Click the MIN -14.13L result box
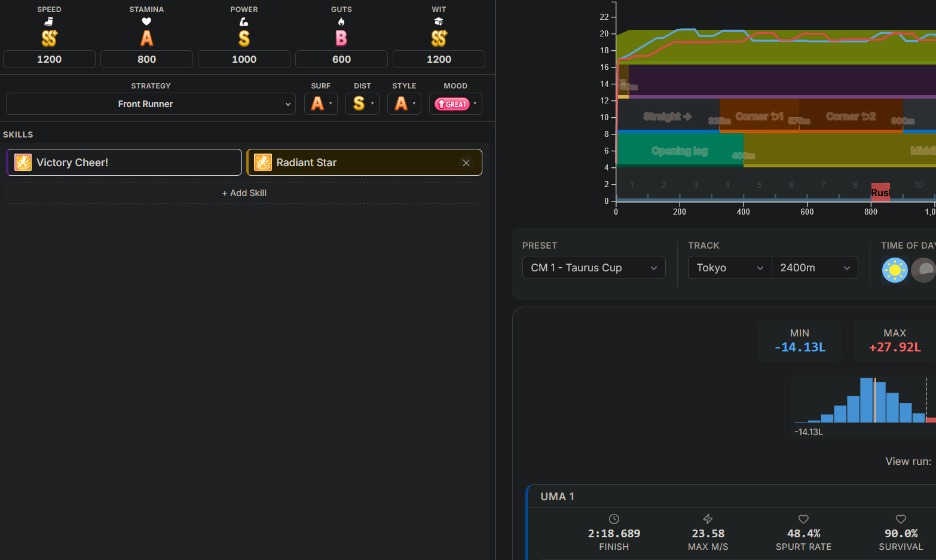936x560 pixels. [x=800, y=341]
